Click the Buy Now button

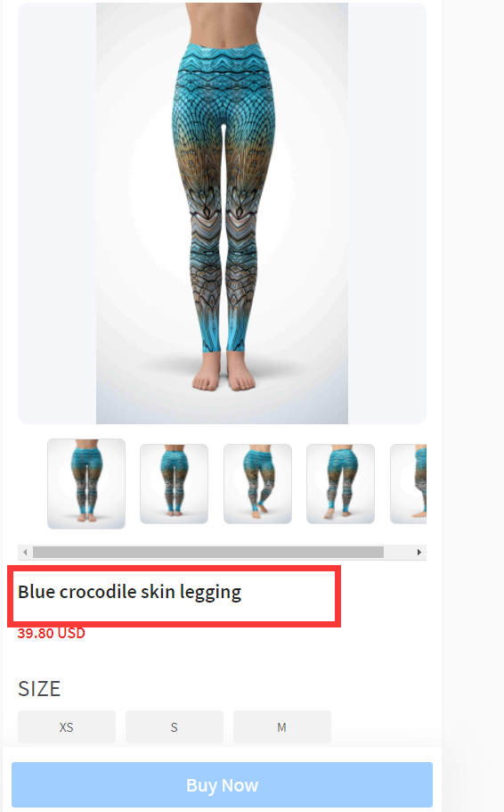tap(222, 784)
